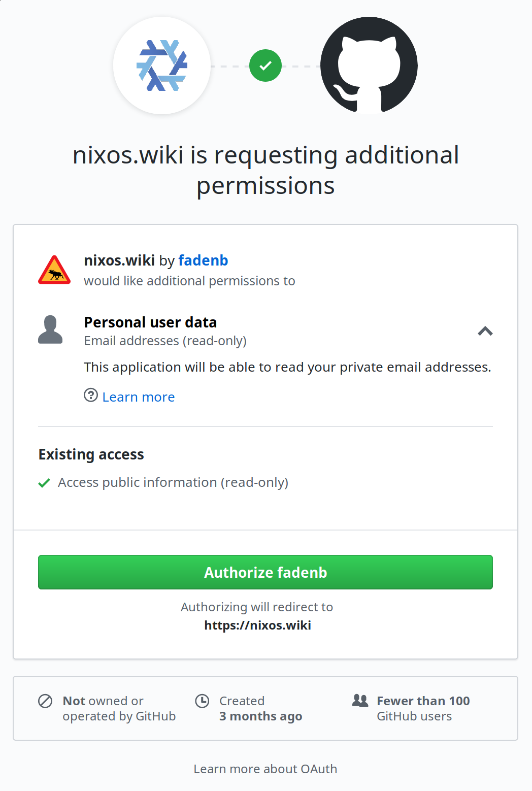Viewport: 532px width, 791px height.
Task: Open the fadenb profile link
Action: tap(203, 260)
